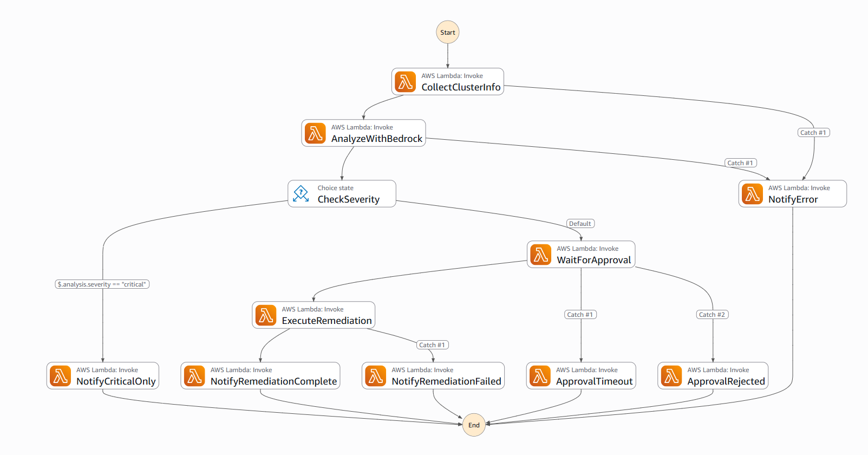
Task: Click the NotifyCriticalOnly Lambda icon
Action: 60,376
